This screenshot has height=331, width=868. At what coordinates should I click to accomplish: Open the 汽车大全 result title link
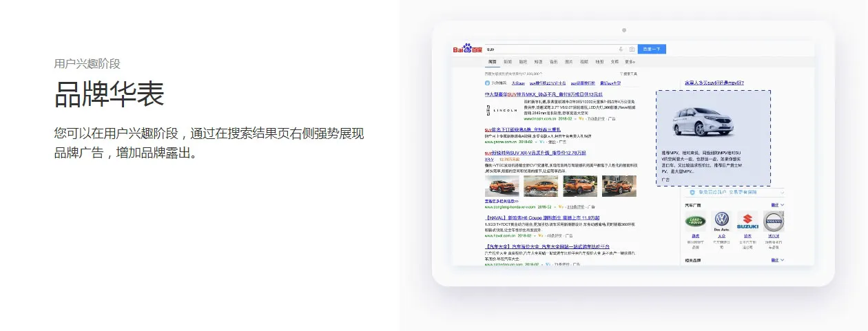tap(547, 246)
